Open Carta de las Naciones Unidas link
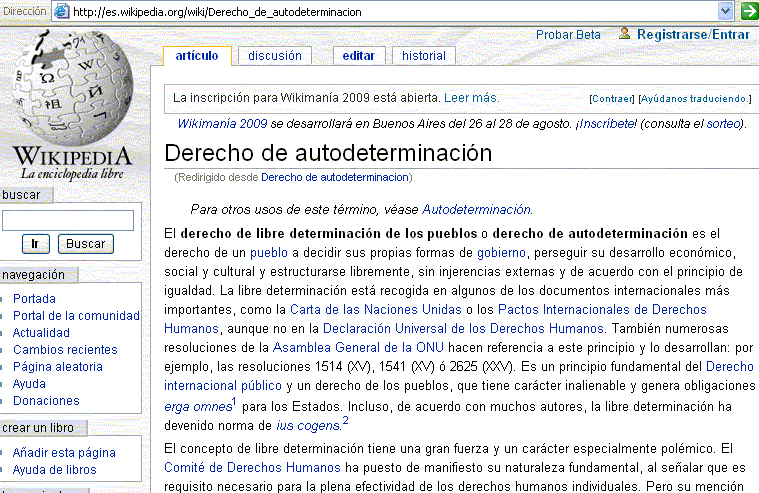The image size is (759, 493). point(376,309)
